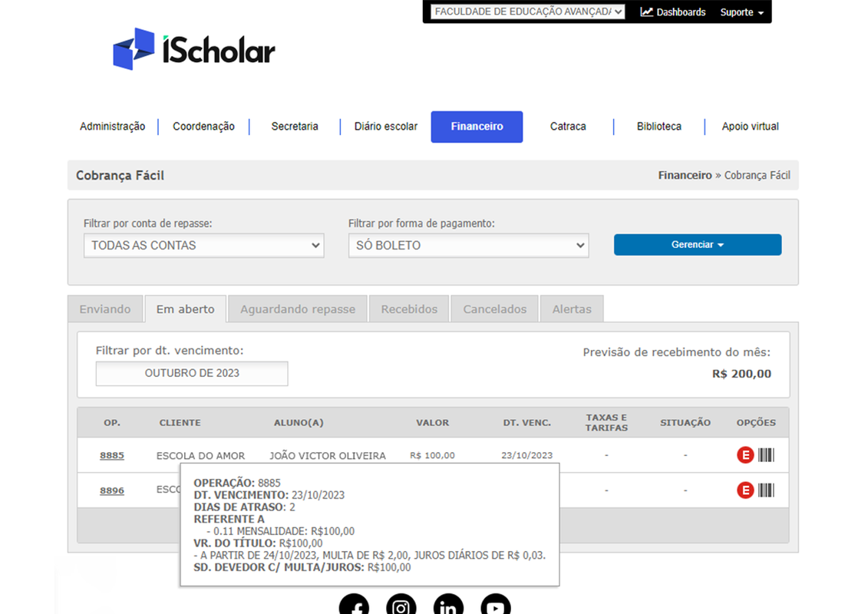Switch to the Alertas tab
This screenshot has height=614, width=868.
(572, 309)
